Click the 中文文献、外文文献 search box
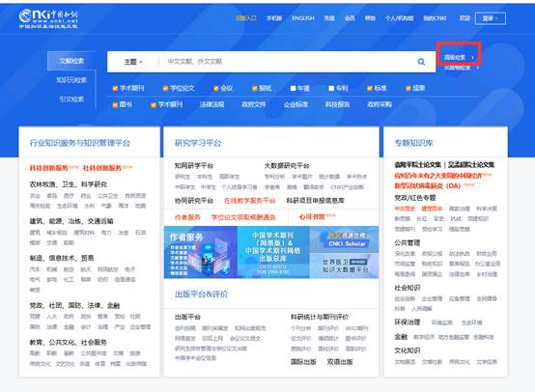 [x=287, y=62]
